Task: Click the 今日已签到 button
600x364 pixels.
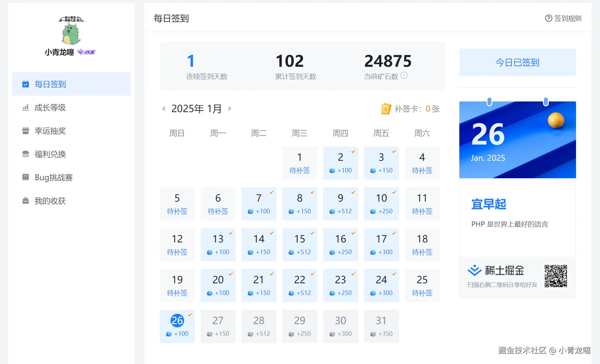Action: click(517, 62)
